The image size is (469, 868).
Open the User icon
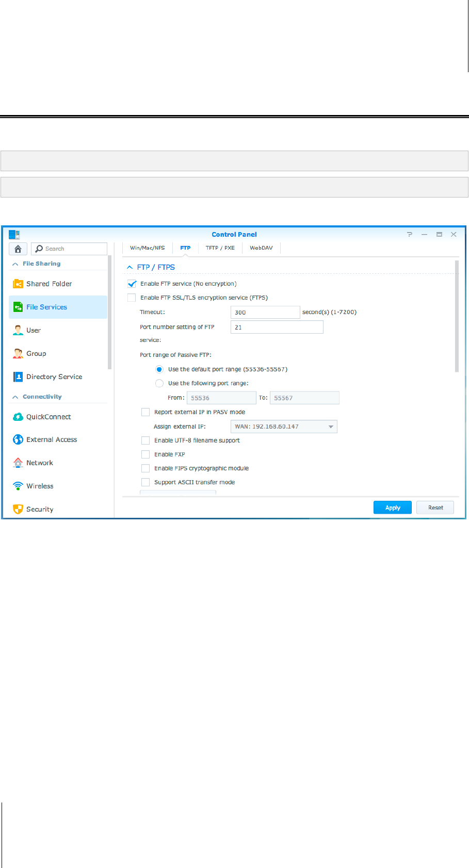[x=18, y=330]
